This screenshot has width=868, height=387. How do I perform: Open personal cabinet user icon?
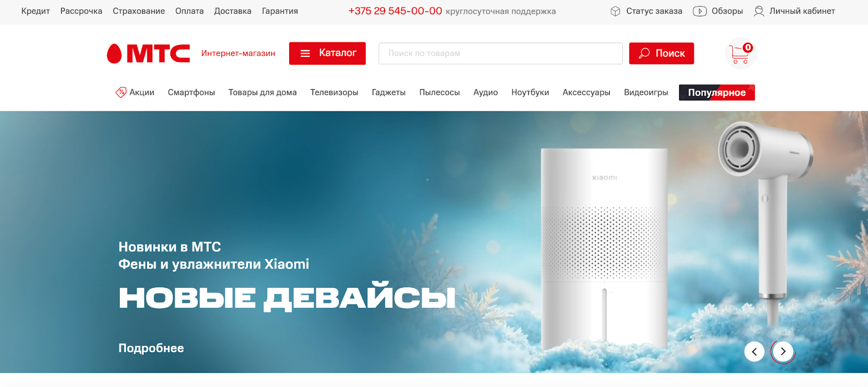tap(759, 11)
